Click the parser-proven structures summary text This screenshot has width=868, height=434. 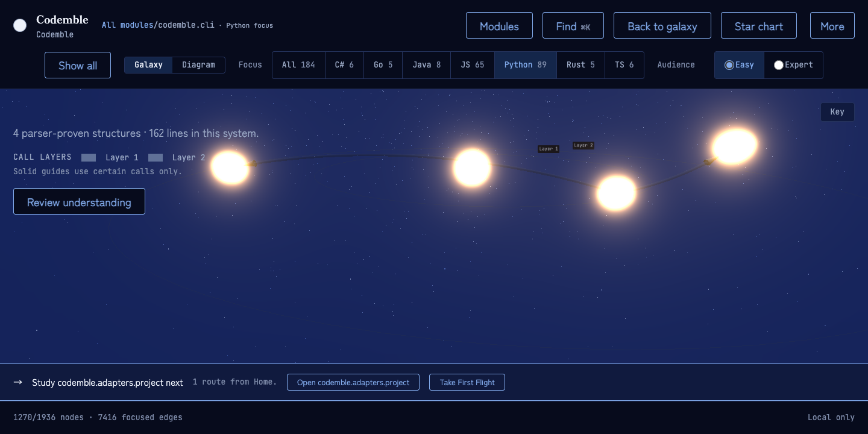pos(136,133)
